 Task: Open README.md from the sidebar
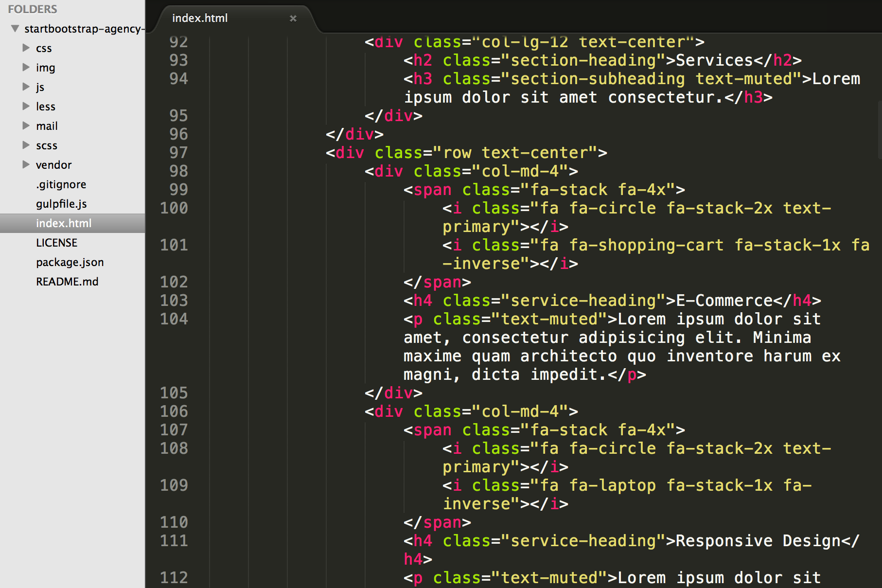67,281
